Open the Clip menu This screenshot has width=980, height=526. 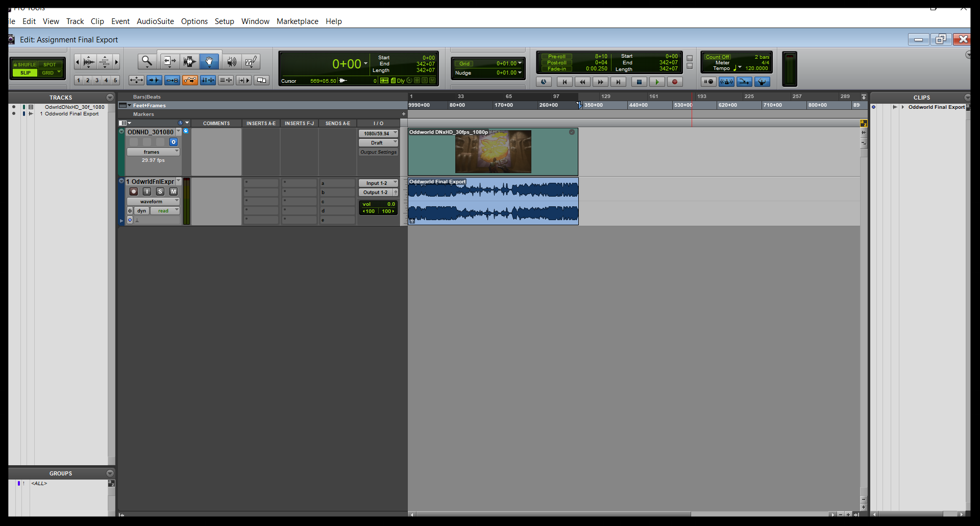pos(97,21)
